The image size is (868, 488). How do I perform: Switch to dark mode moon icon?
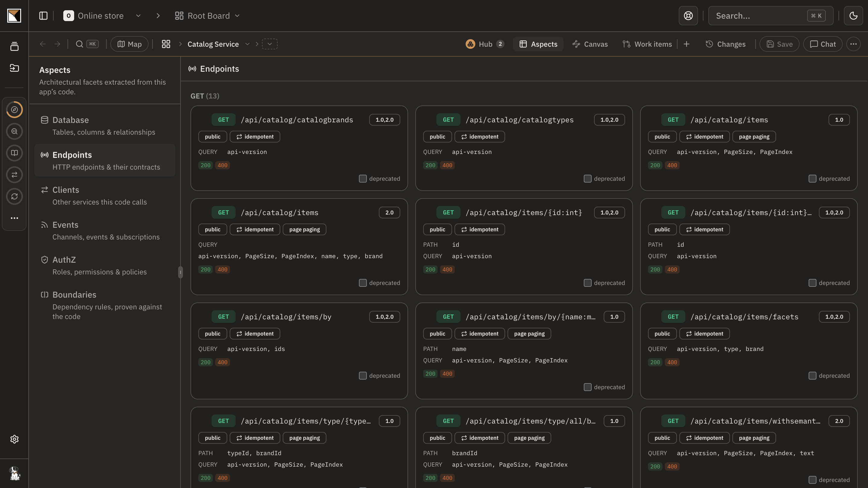coord(853,16)
